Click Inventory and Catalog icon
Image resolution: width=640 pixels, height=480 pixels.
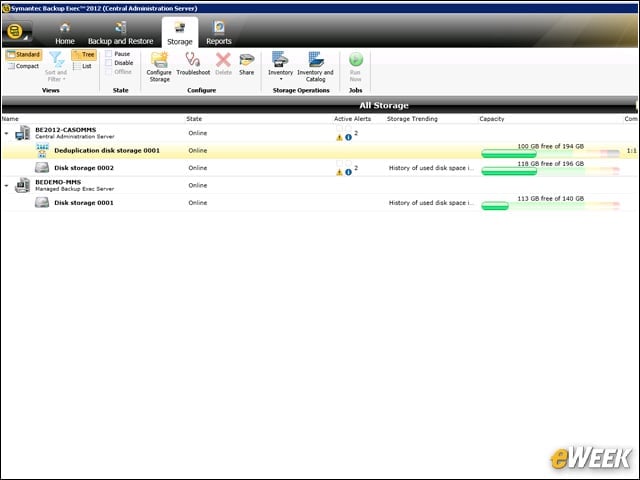[316, 60]
